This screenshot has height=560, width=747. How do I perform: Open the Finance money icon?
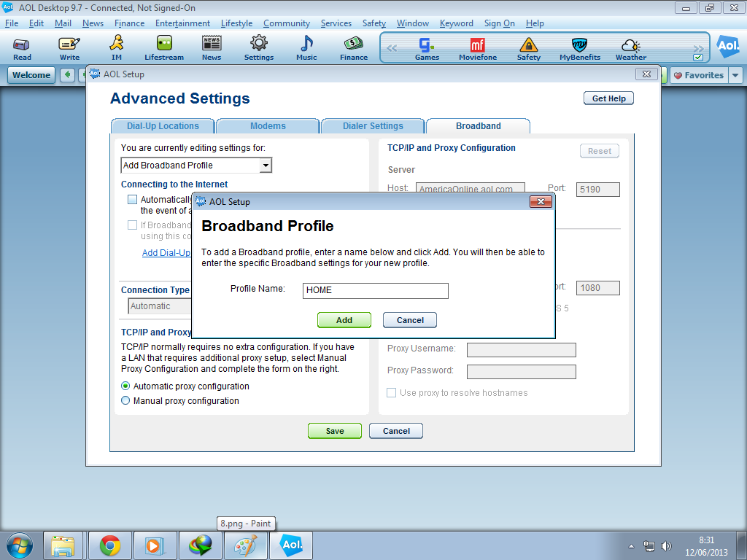[354, 49]
